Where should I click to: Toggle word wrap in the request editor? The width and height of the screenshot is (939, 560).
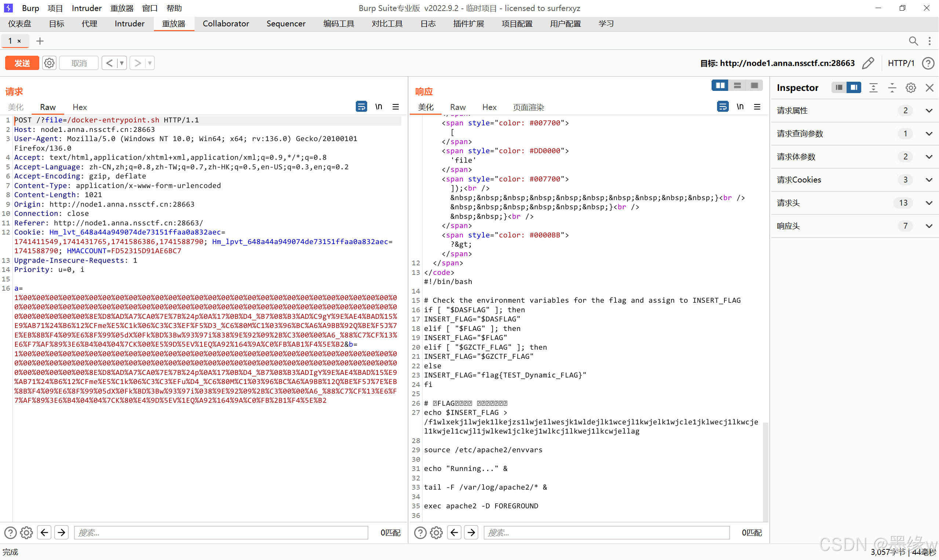tap(361, 107)
